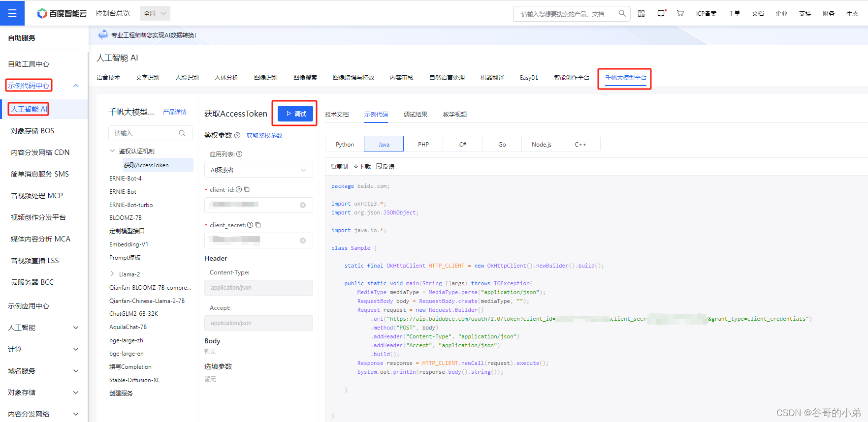The width and height of the screenshot is (868, 422).
Task: Select ChatGLM2-6B-32K in the model list
Action: 133,314
